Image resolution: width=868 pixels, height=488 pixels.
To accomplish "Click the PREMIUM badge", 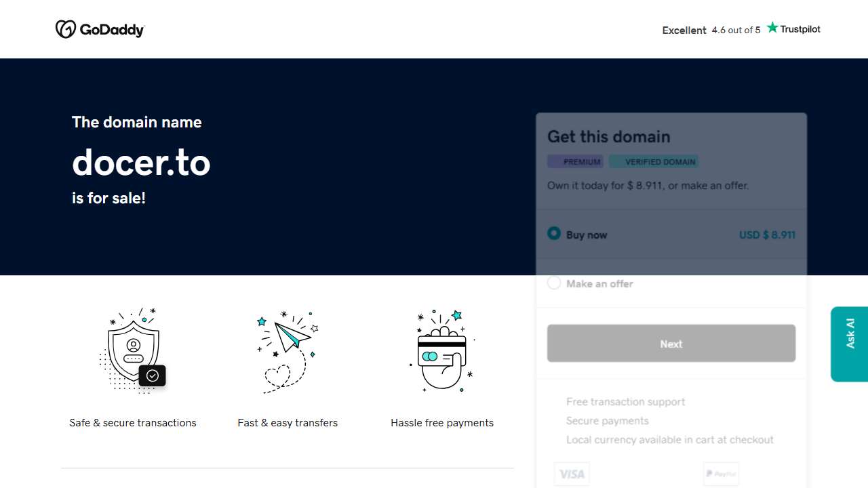I will point(575,161).
